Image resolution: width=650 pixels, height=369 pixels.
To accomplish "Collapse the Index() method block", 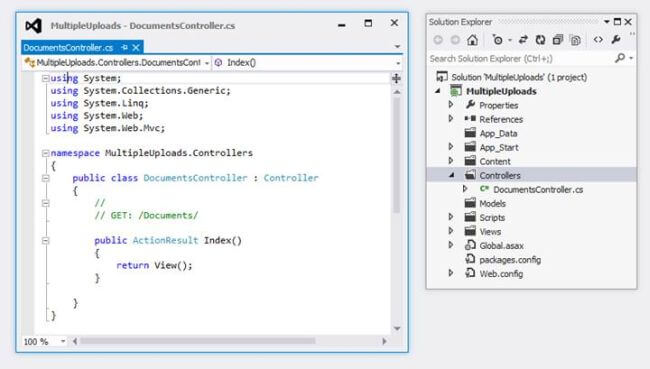I will tap(46, 240).
